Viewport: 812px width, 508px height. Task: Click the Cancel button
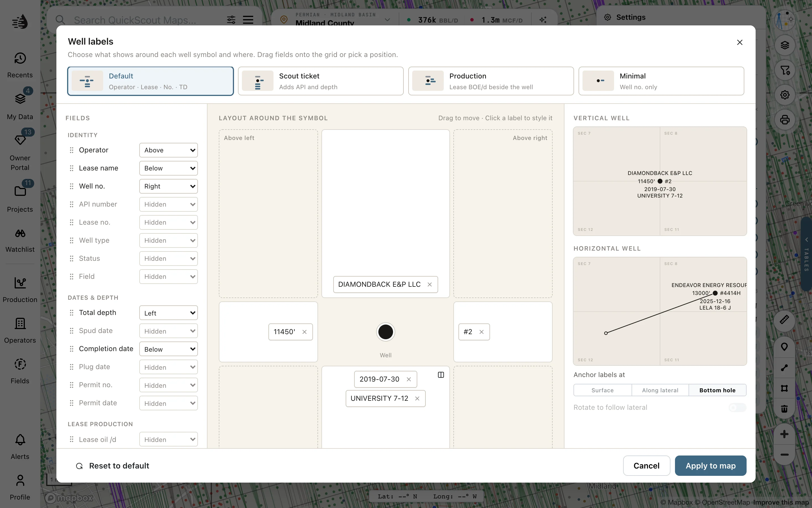point(646,466)
